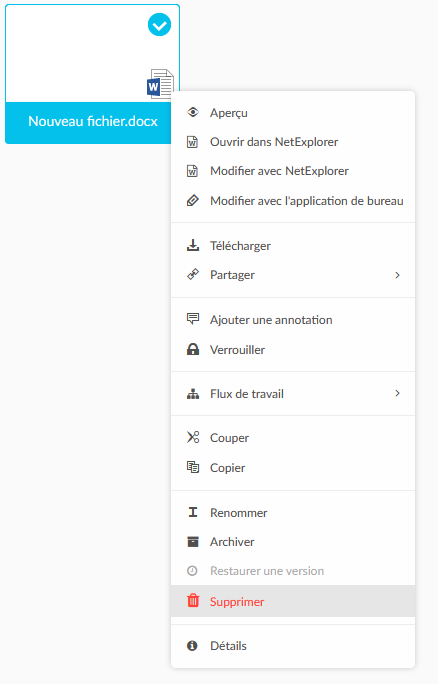Click the red trash icon beside Supprimer
The image size is (438, 684).
[x=193, y=601]
